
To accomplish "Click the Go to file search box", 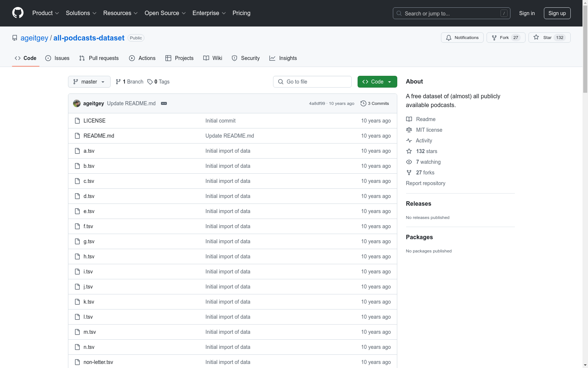I will click(312, 82).
